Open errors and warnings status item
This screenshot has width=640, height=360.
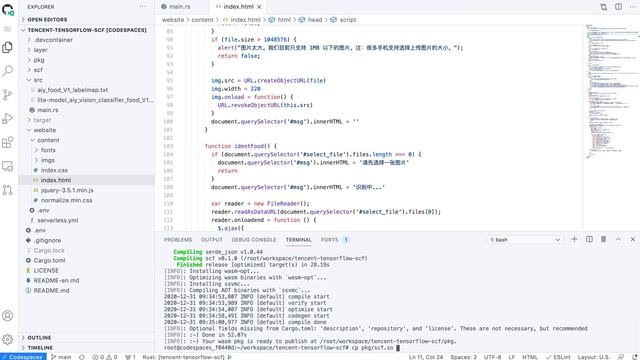click(x=105, y=357)
